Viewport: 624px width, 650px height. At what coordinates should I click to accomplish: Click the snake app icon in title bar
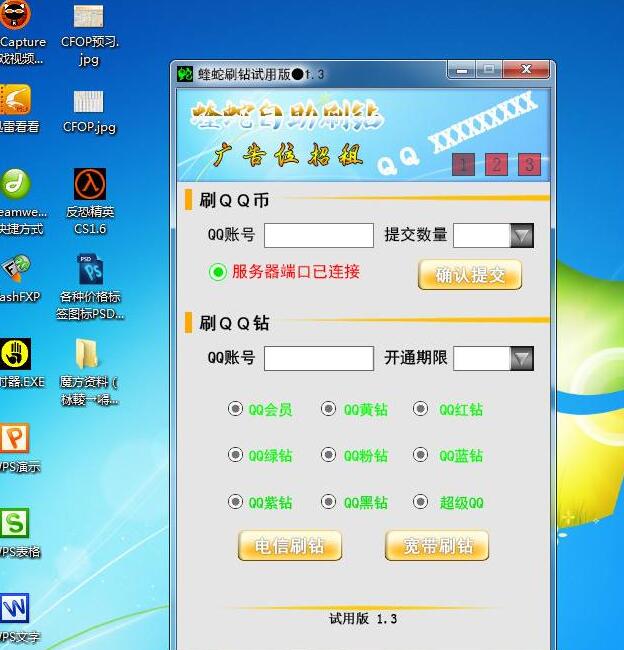tap(185, 75)
